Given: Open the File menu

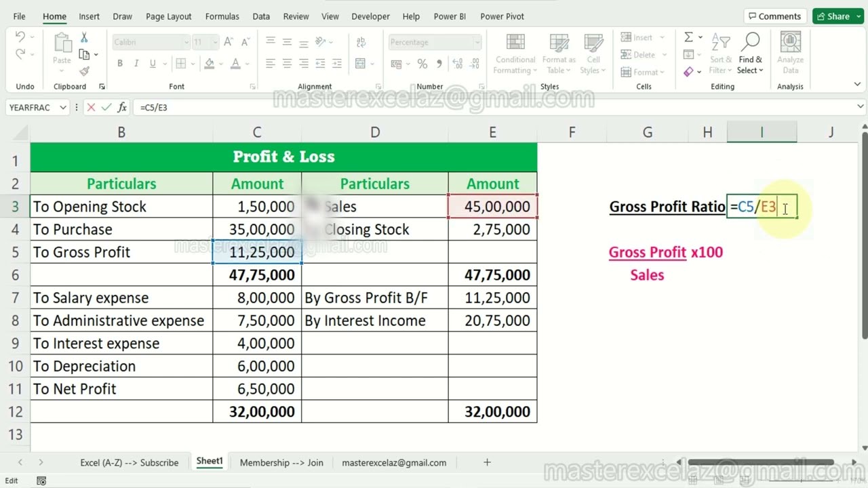Looking at the screenshot, I should click(19, 16).
